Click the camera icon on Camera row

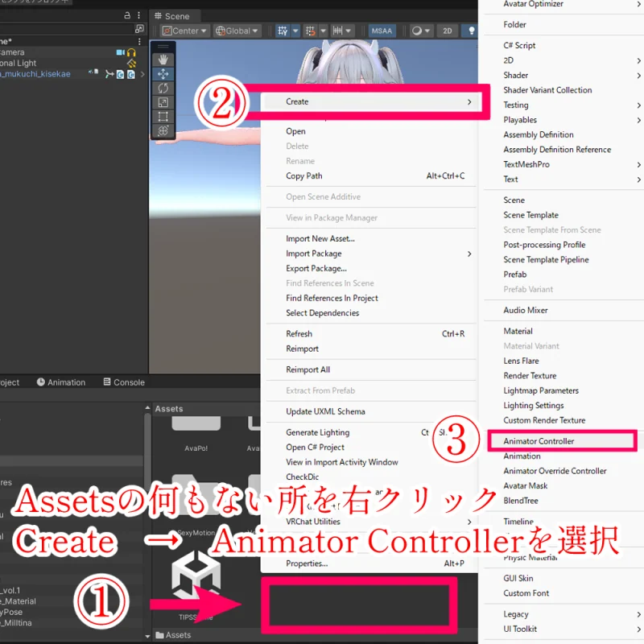click(120, 52)
